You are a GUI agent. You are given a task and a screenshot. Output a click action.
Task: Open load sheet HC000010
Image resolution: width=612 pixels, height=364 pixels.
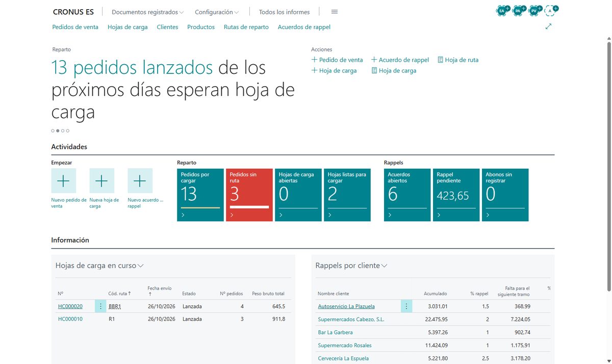coord(70,319)
